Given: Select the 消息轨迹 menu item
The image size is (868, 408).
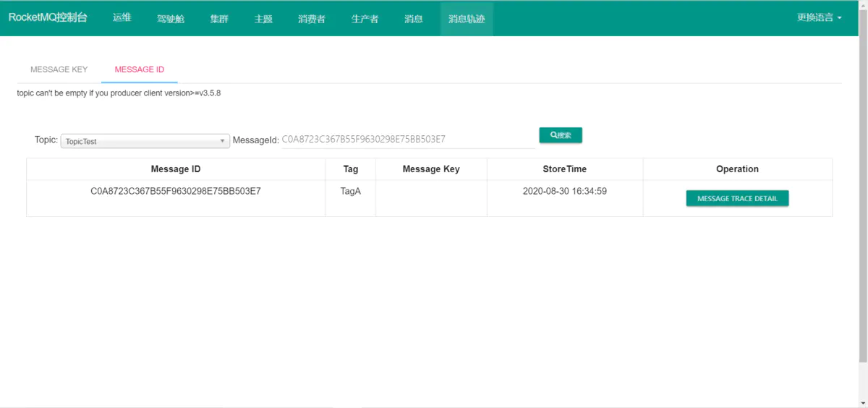Looking at the screenshot, I should coord(467,18).
